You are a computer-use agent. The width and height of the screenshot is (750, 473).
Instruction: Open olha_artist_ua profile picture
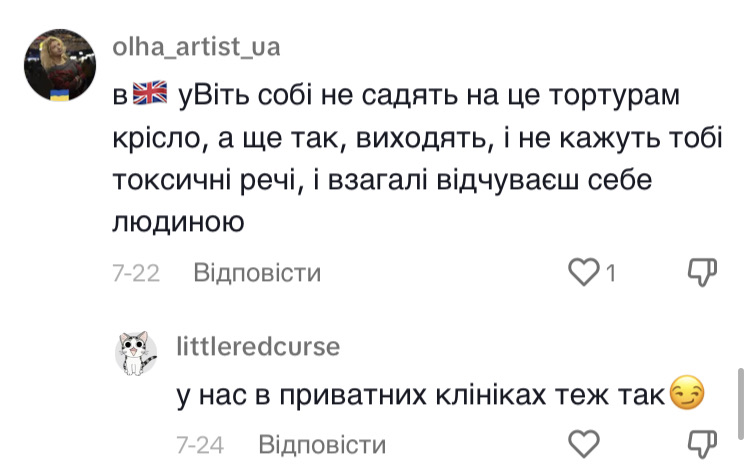[60, 64]
